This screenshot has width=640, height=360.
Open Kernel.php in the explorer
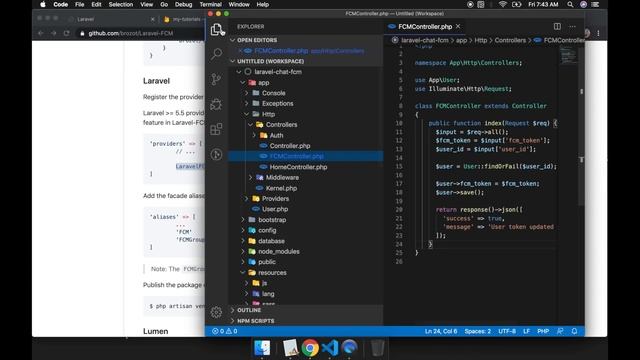tap(281, 188)
